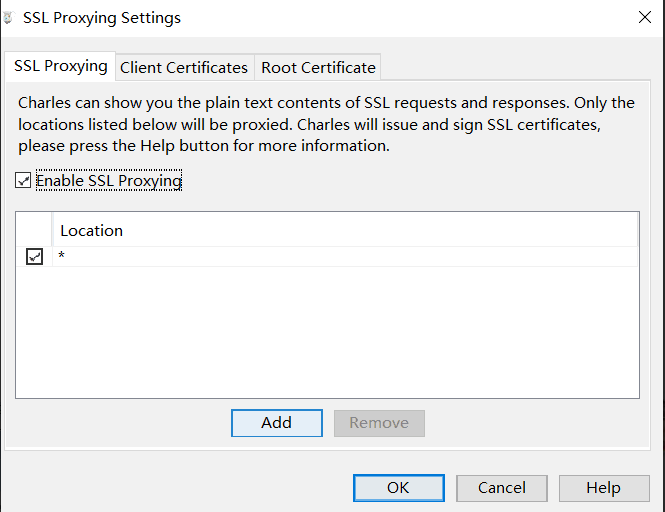Click the Location column header

point(345,230)
